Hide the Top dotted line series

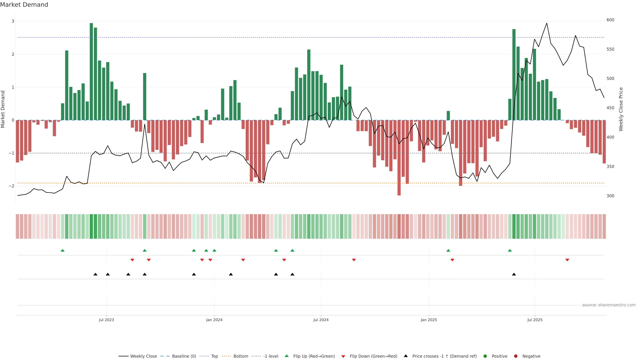tap(214, 356)
